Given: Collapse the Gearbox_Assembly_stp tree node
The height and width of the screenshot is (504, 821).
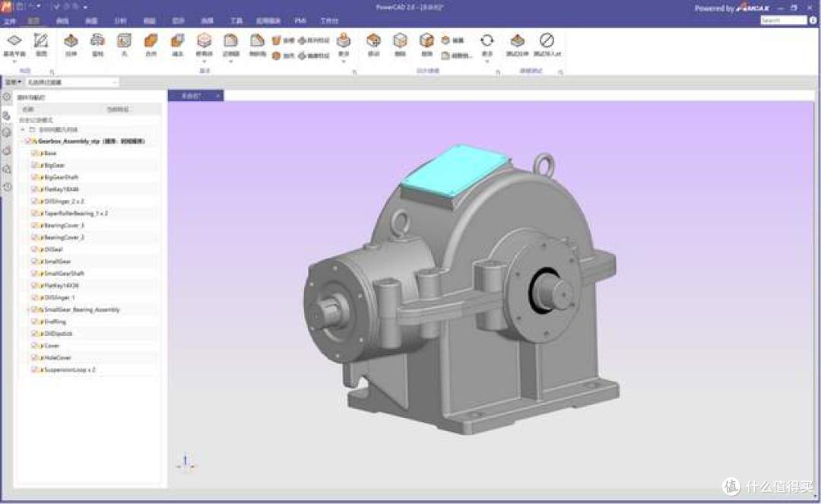Looking at the screenshot, I should (23, 141).
